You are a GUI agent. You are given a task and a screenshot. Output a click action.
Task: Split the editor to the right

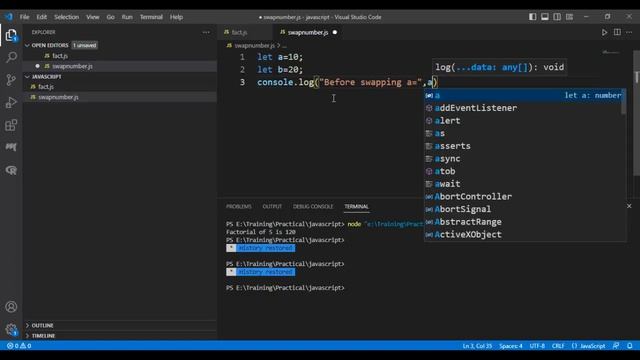617,32
